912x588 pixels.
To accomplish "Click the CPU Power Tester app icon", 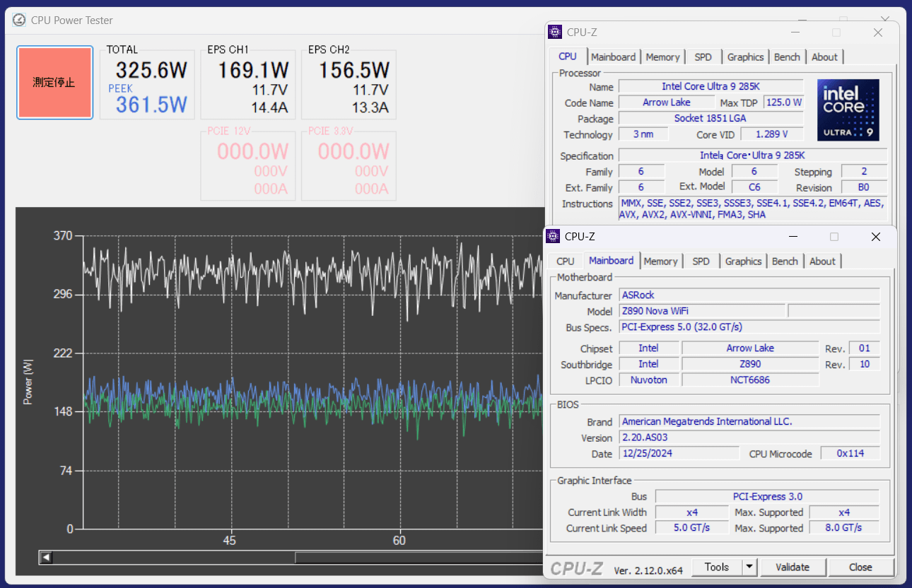I will click(19, 20).
